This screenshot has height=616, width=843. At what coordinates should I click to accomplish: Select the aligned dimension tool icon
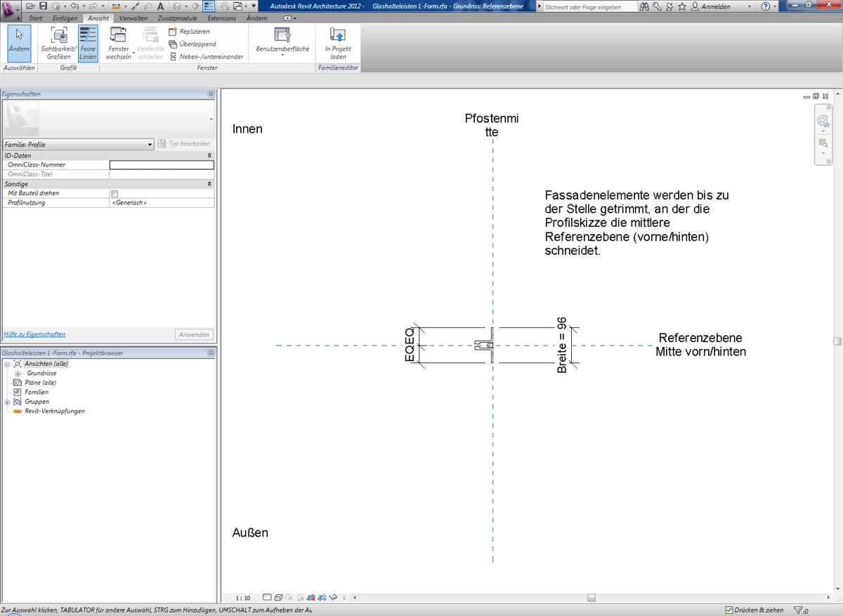pyautogui.click(x=136, y=6)
